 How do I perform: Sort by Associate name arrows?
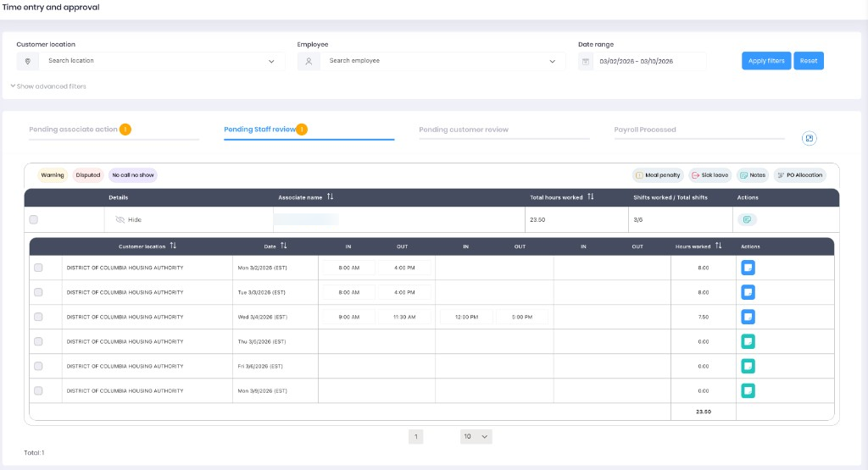coord(330,196)
